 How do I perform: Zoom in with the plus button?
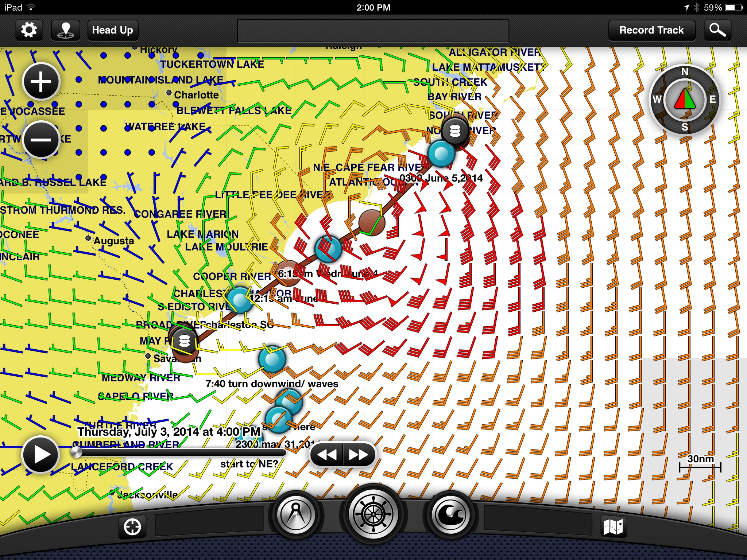tap(41, 81)
